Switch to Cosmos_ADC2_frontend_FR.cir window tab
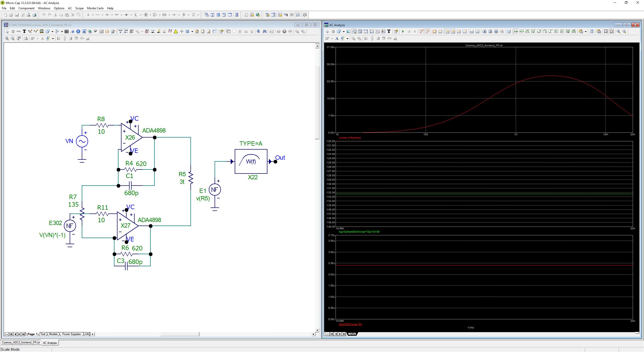Screen dimensions: 644x352 tap(21, 342)
